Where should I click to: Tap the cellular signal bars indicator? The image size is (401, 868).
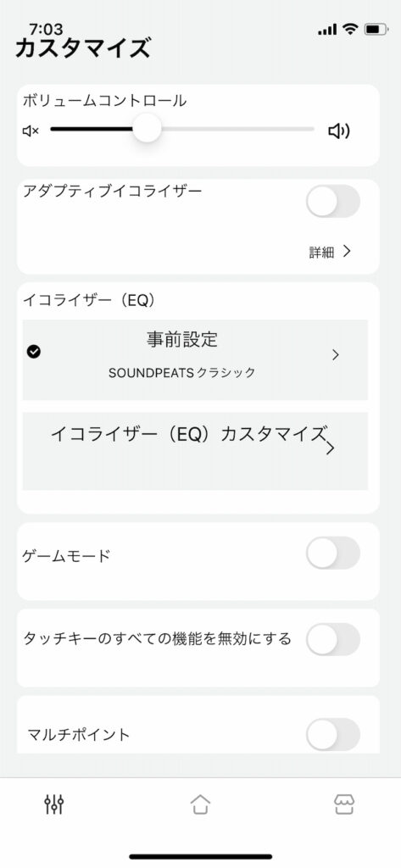pyautogui.click(x=327, y=30)
